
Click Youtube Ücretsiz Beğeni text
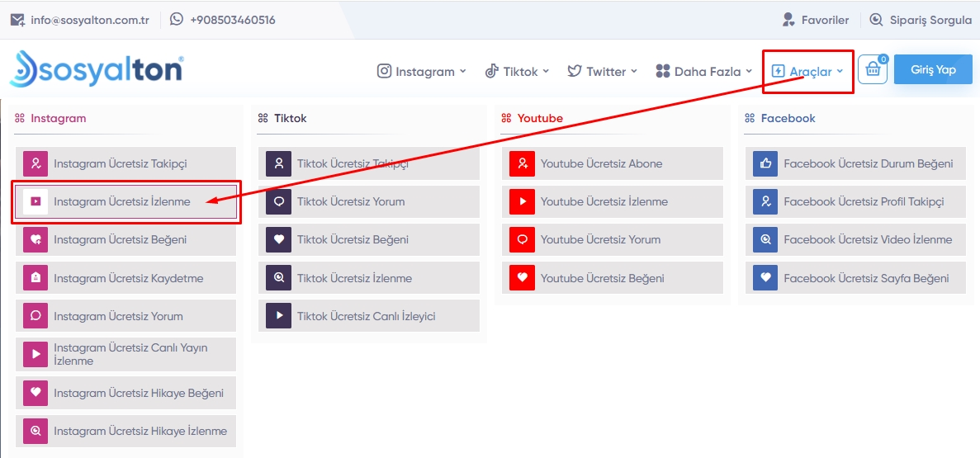click(x=603, y=278)
